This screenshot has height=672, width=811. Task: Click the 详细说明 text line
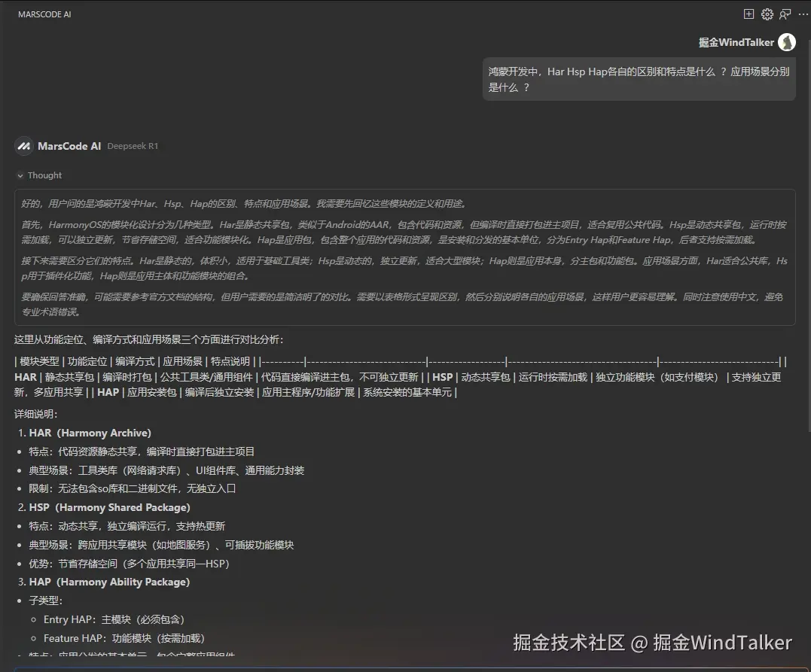point(35,414)
